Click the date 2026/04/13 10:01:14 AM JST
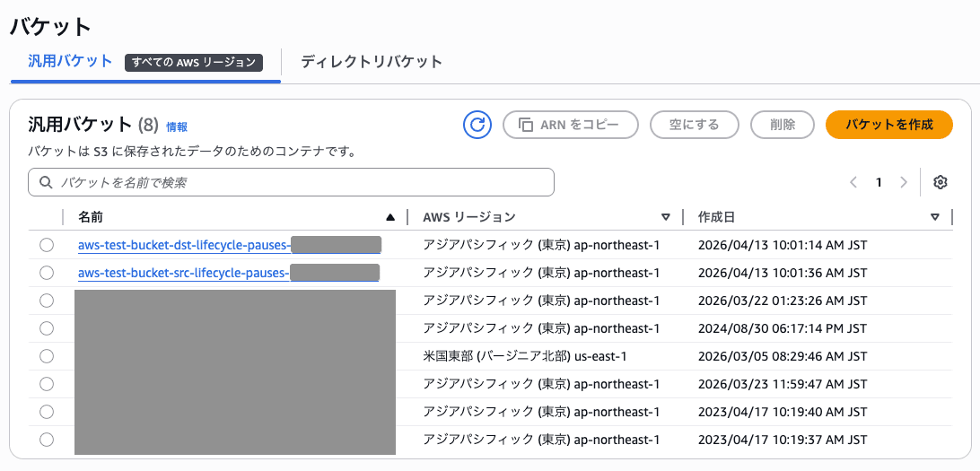 coord(783,246)
